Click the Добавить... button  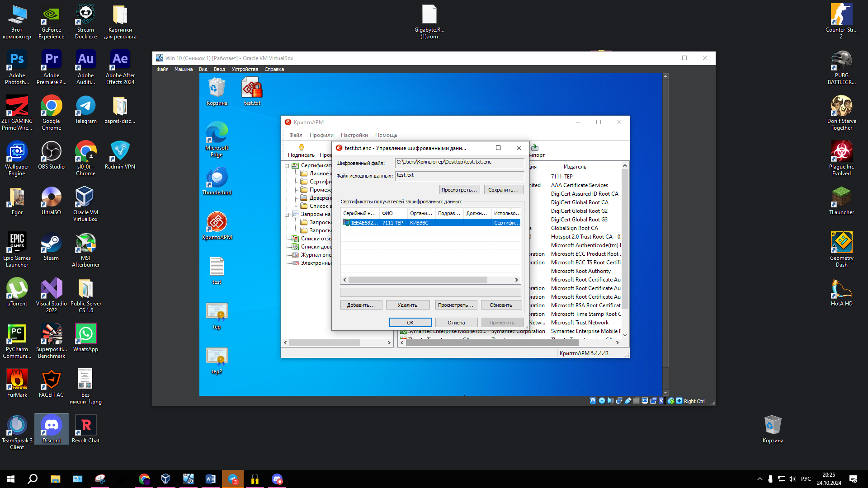pyautogui.click(x=361, y=305)
